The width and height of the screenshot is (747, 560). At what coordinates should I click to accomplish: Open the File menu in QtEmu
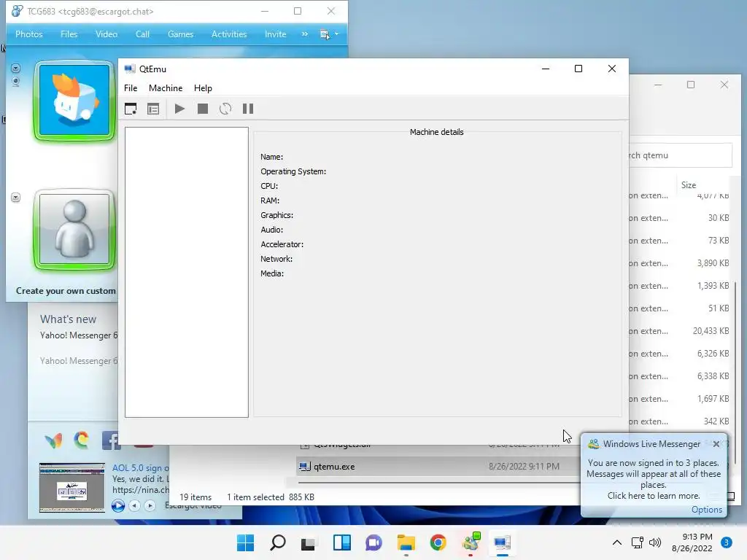point(131,88)
